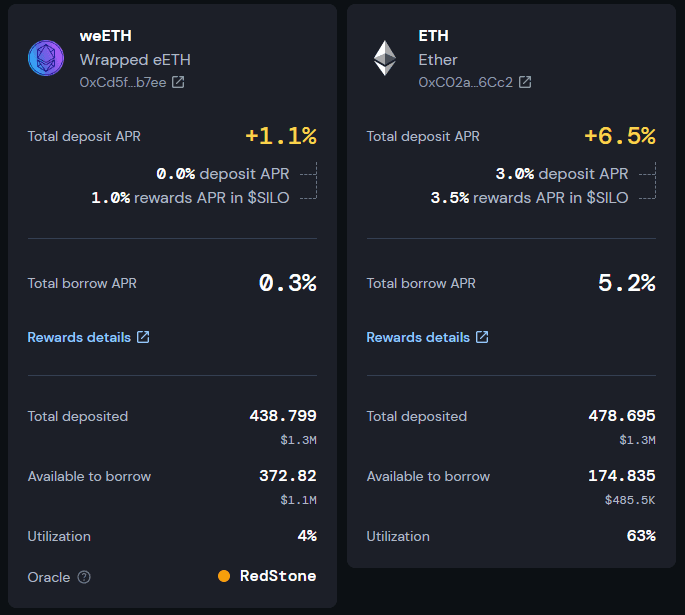
Task: Open ETH Rewards details link
Action: click(x=418, y=337)
